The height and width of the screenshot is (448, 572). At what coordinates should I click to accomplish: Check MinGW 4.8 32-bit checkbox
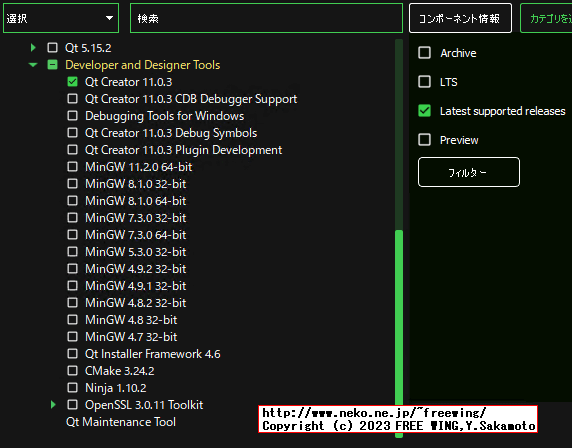[73, 320]
